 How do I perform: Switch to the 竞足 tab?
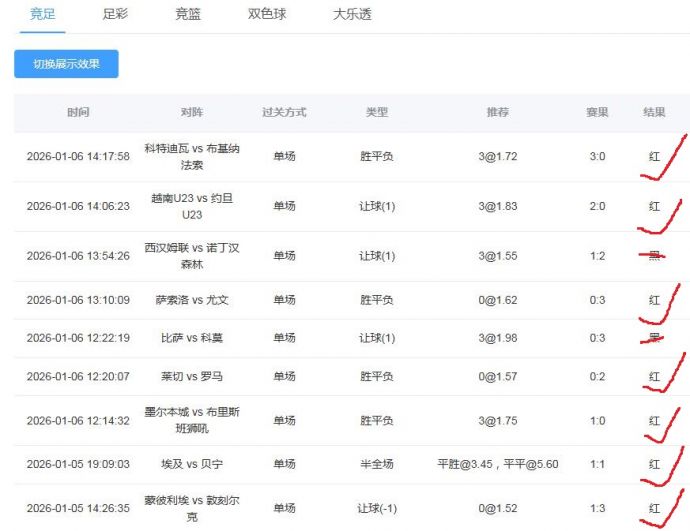tap(43, 15)
